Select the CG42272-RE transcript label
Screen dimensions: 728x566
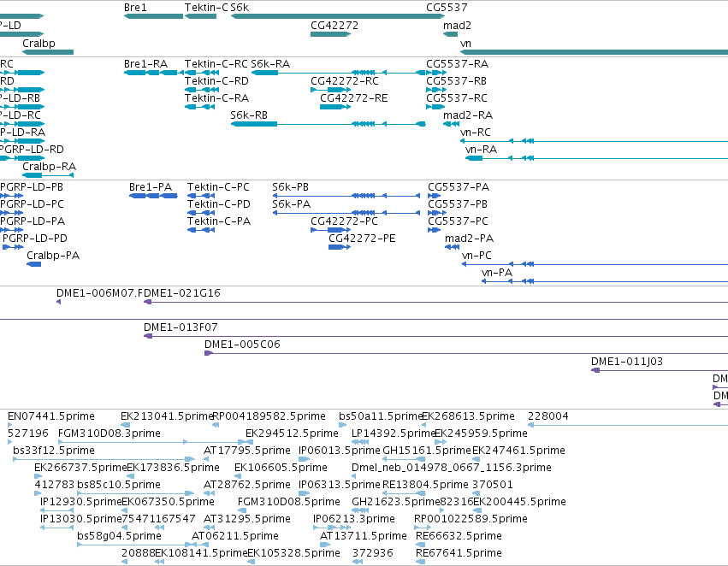point(354,98)
